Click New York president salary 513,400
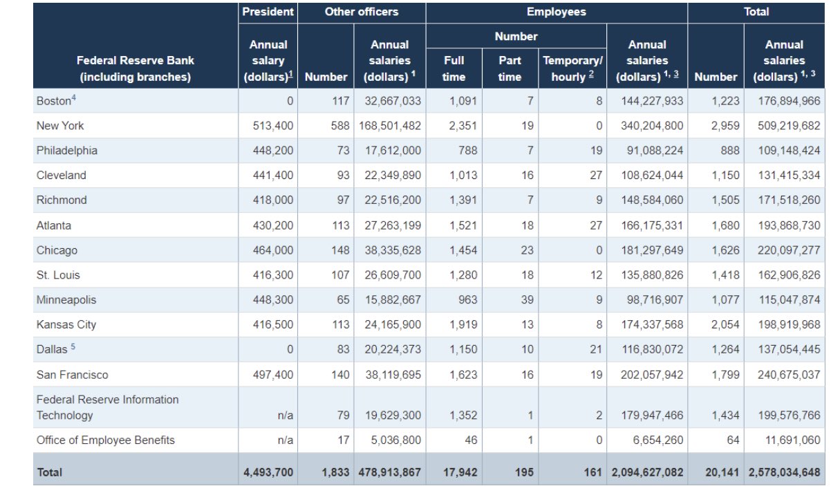This screenshot has height=504, width=840. (x=274, y=126)
